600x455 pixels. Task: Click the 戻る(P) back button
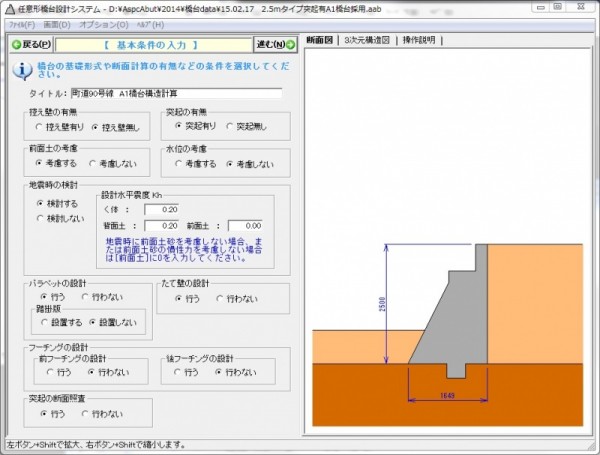(31, 45)
